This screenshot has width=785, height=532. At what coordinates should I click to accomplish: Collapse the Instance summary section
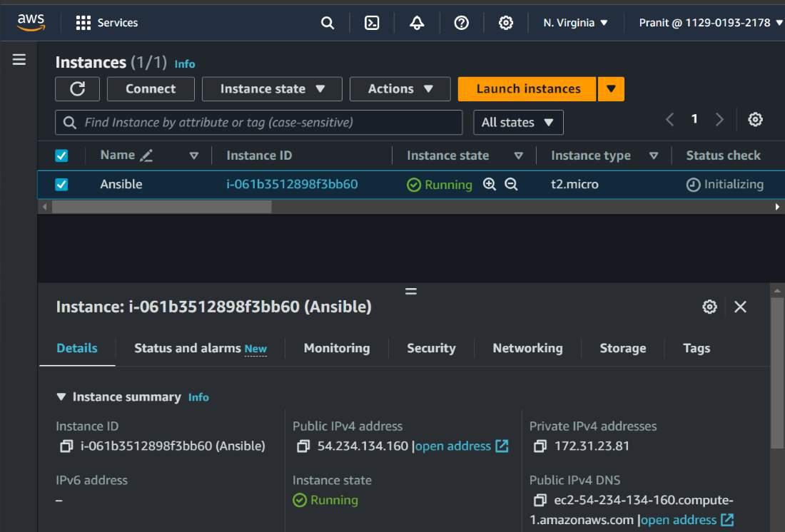tap(61, 397)
